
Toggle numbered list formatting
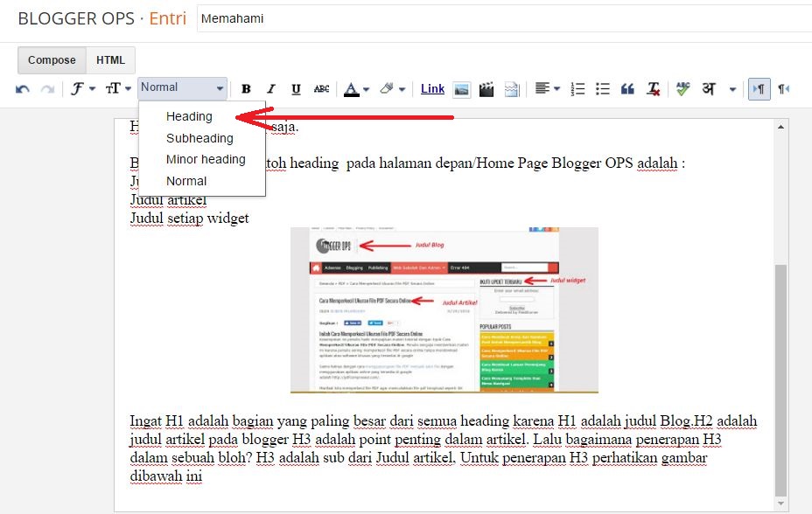[x=576, y=88]
